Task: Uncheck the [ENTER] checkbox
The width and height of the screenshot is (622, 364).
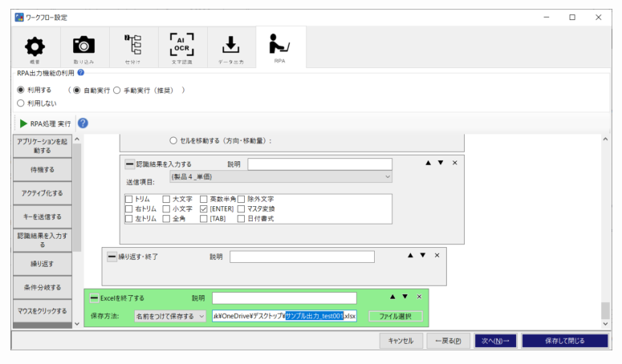Action: click(x=204, y=208)
